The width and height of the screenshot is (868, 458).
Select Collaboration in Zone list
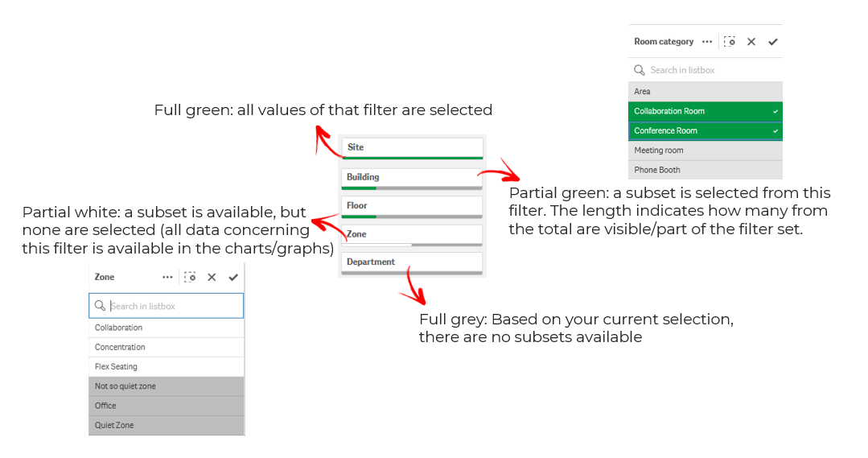tap(166, 328)
